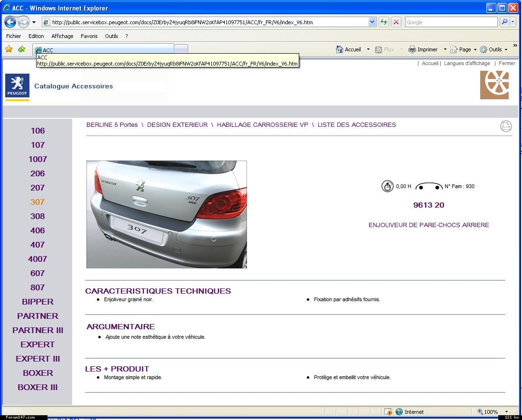Open the search provider dropdown arrow
The width and height of the screenshot is (522, 420).
click(513, 22)
